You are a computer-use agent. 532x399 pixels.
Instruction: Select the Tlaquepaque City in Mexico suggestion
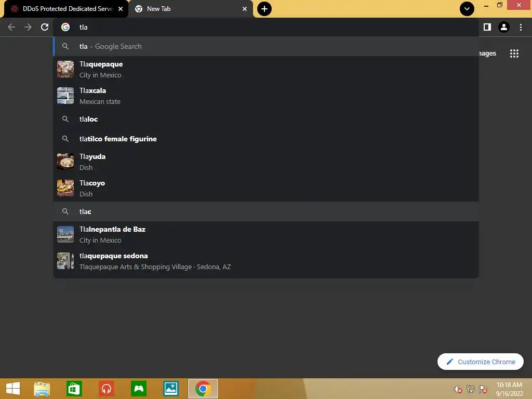(x=266, y=69)
